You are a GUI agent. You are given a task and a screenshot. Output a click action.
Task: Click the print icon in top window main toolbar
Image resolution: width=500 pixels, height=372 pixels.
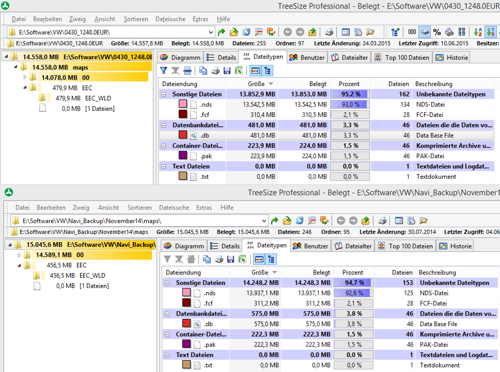pos(329,32)
